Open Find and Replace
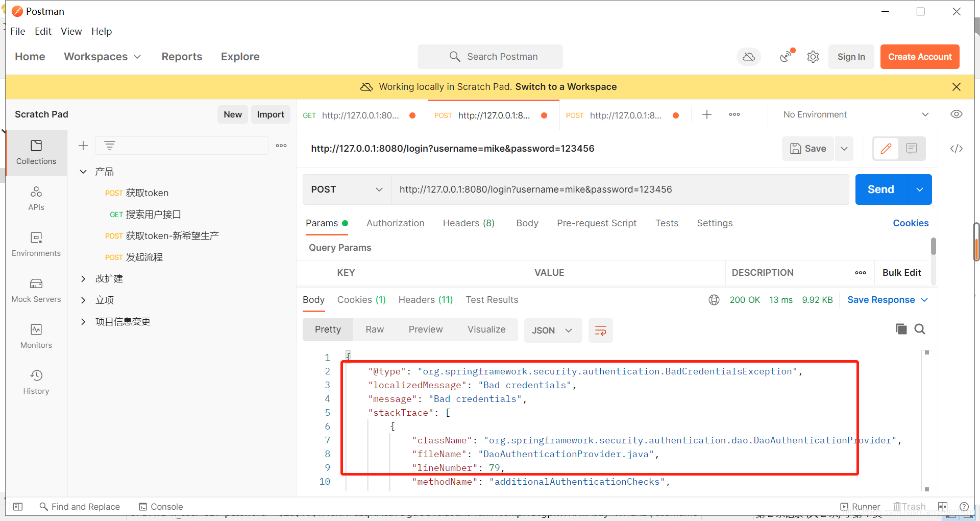980x521 pixels. coord(80,507)
